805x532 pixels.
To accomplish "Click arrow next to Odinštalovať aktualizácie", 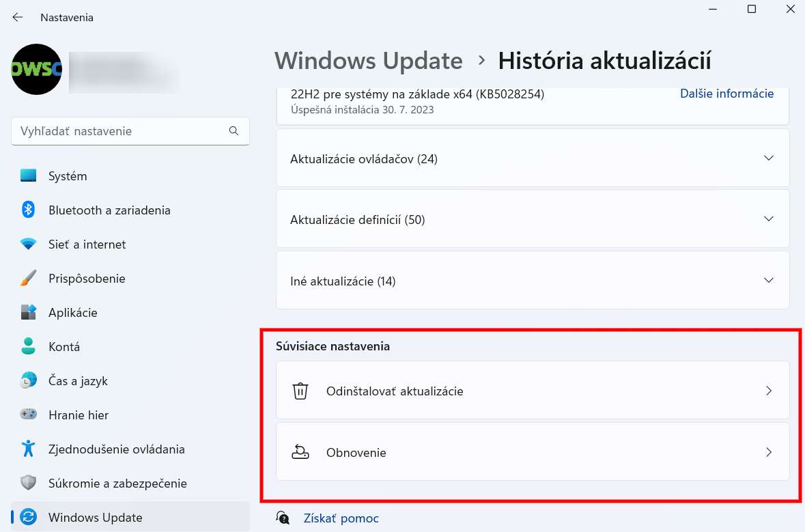I will (x=769, y=391).
